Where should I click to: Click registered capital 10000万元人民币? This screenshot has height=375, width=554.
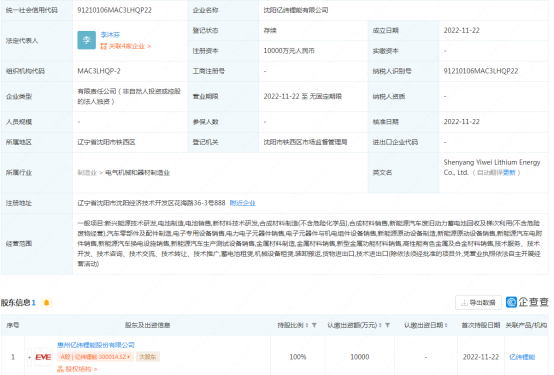click(x=289, y=51)
